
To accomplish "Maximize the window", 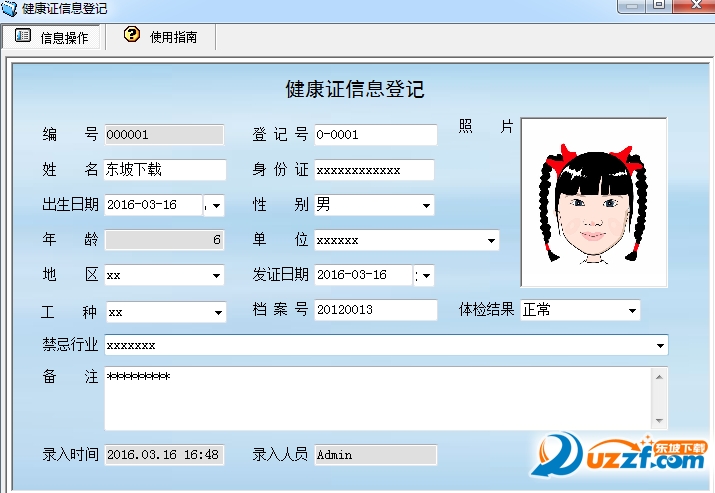I will (658, 5).
